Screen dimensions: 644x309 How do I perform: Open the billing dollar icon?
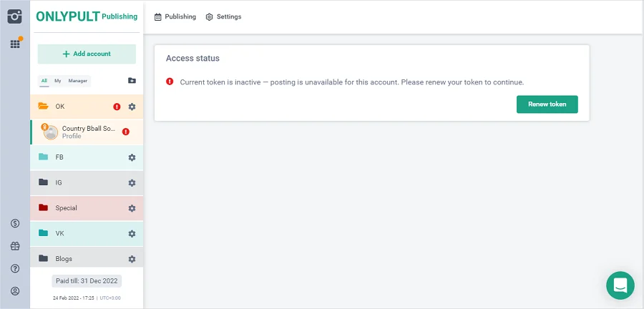(x=15, y=224)
